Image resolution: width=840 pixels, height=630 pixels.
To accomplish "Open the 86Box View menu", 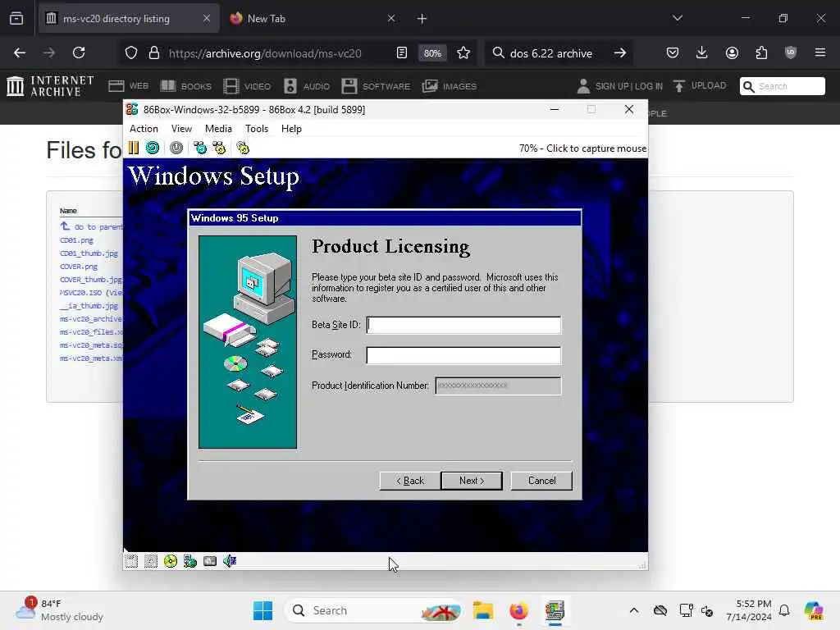I will [x=181, y=129].
